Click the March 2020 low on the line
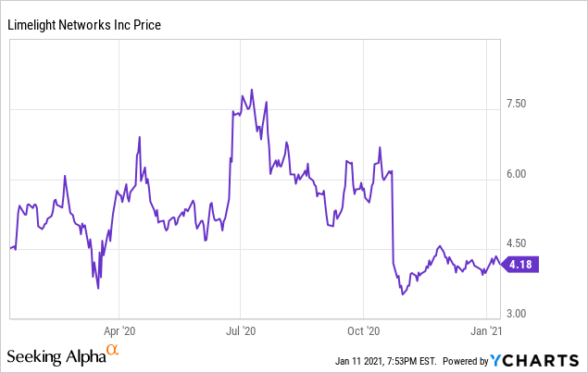The image size is (588, 373). point(98,289)
